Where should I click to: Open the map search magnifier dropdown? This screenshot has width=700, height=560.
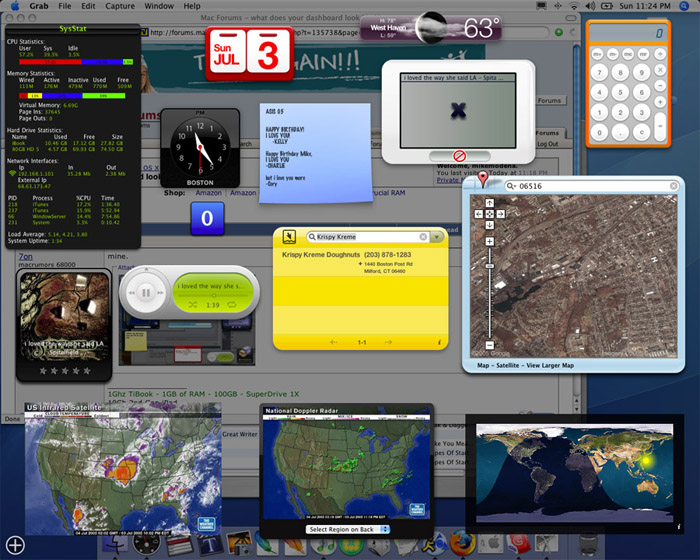[510, 186]
